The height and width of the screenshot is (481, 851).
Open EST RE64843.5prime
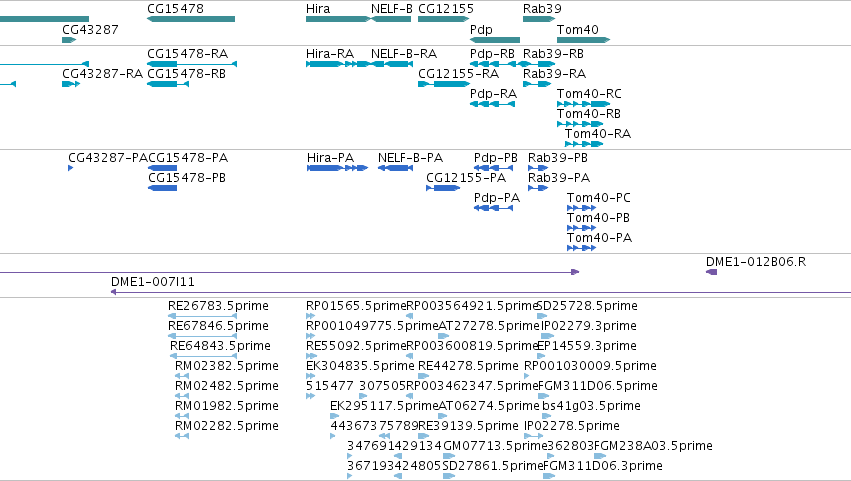coord(204,357)
